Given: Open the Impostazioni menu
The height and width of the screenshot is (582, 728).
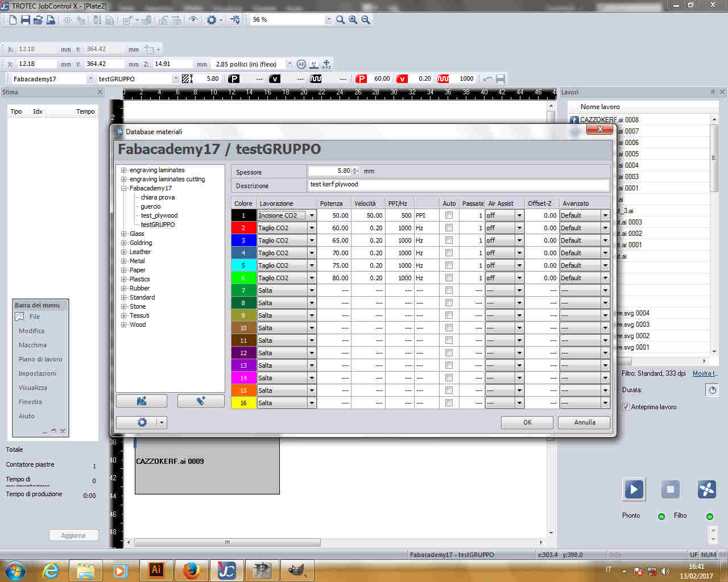Looking at the screenshot, I should pos(38,373).
